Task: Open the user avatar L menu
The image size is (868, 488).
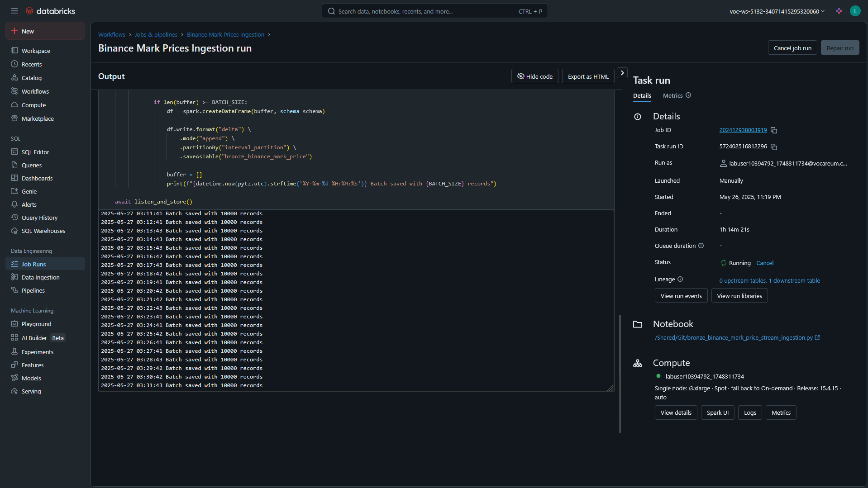Action: tap(855, 11)
